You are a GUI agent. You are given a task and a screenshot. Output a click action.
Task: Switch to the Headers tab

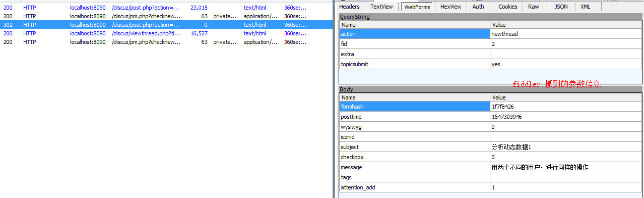tap(349, 7)
